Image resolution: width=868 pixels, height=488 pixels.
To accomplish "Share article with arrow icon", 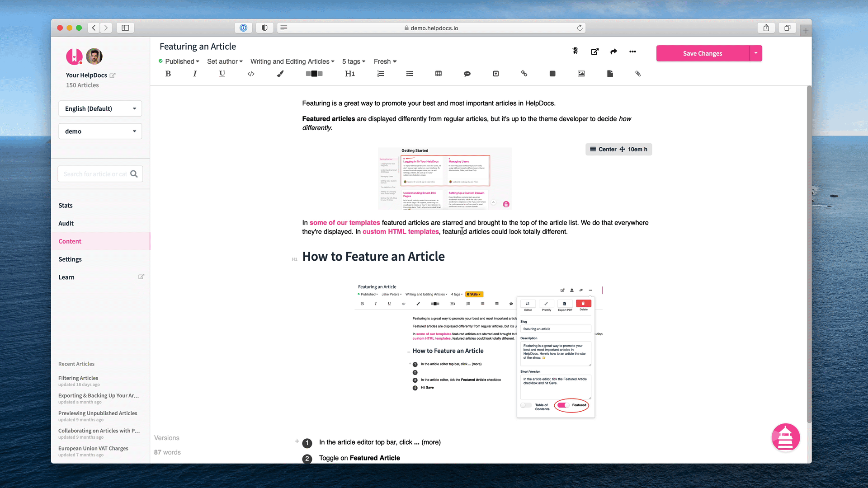I will pos(613,52).
